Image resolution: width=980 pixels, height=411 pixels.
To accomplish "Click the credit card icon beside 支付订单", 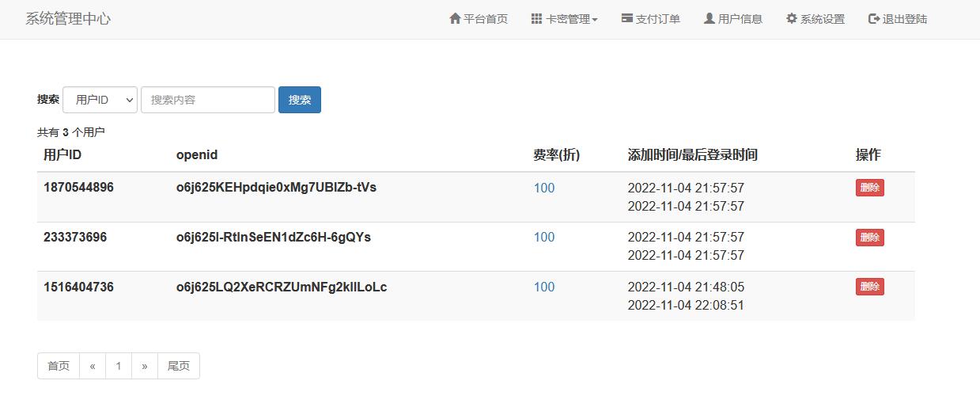I will (x=627, y=18).
